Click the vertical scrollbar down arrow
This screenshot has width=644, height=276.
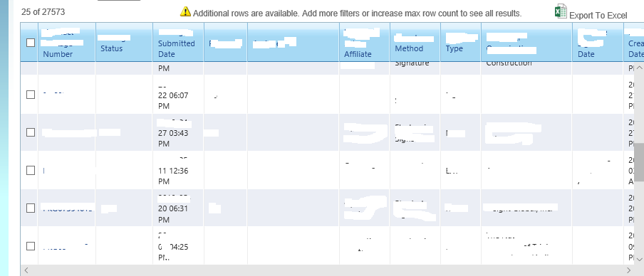coord(640,259)
